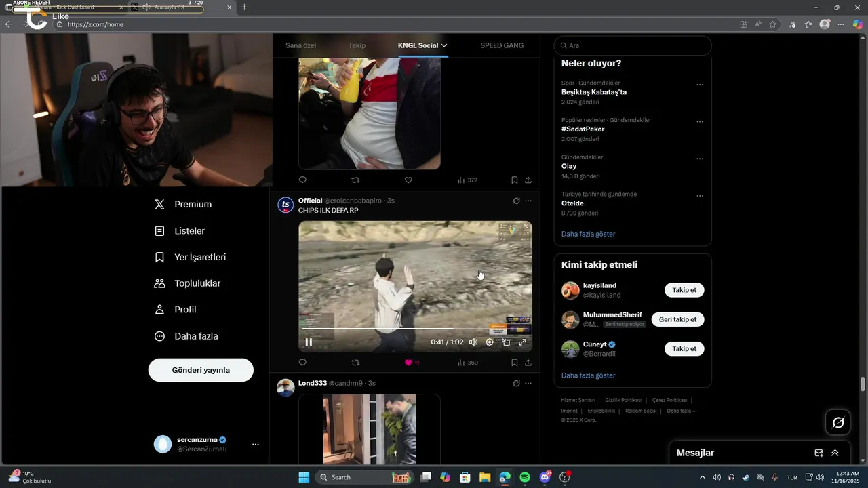Open Profil in sidebar
The height and width of the screenshot is (488, 868).
click(x=175, y=309)
